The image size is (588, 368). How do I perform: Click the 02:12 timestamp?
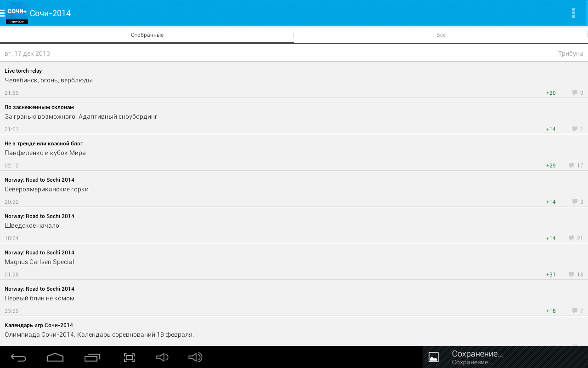pos(11,166)
